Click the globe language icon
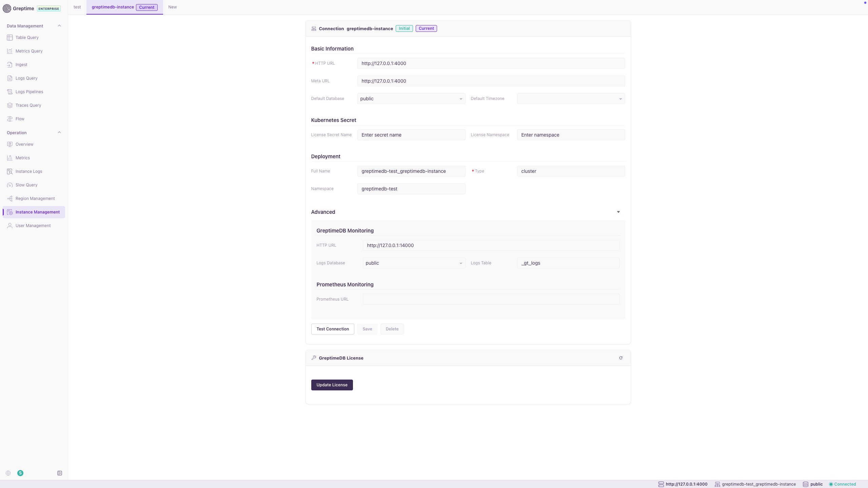 [x=8, y=473]
